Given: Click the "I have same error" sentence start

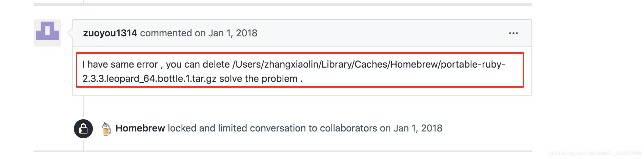Looking at the screenshot, I should pos(120,64).
